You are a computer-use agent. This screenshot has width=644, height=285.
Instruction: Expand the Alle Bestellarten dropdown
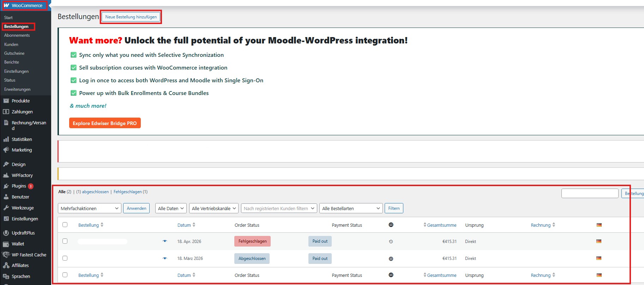pos(351,208)
